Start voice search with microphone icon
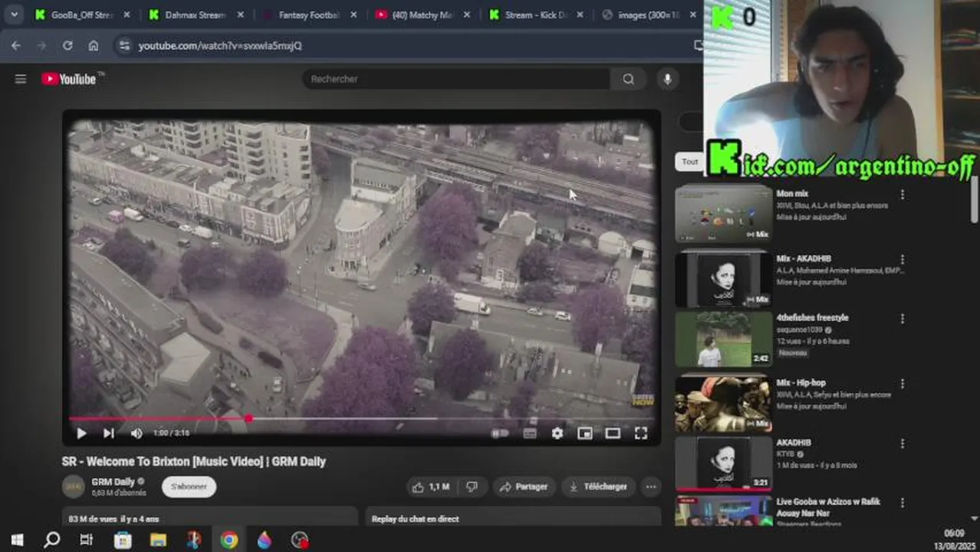 pos(667,79)
